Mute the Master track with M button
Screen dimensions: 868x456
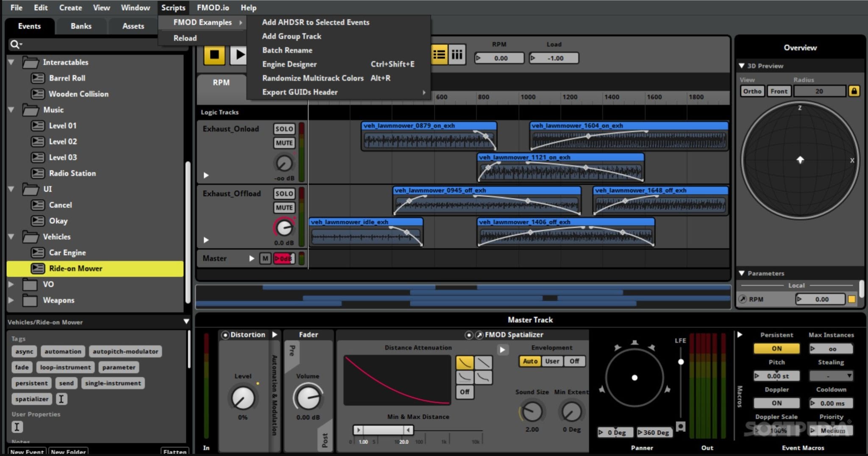point(265,259)
